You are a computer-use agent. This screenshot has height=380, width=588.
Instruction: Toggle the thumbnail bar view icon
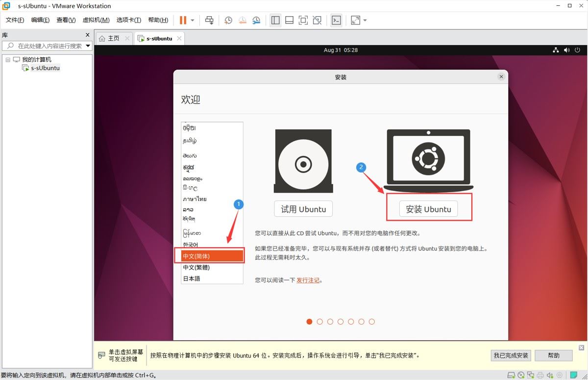(289, 20)
